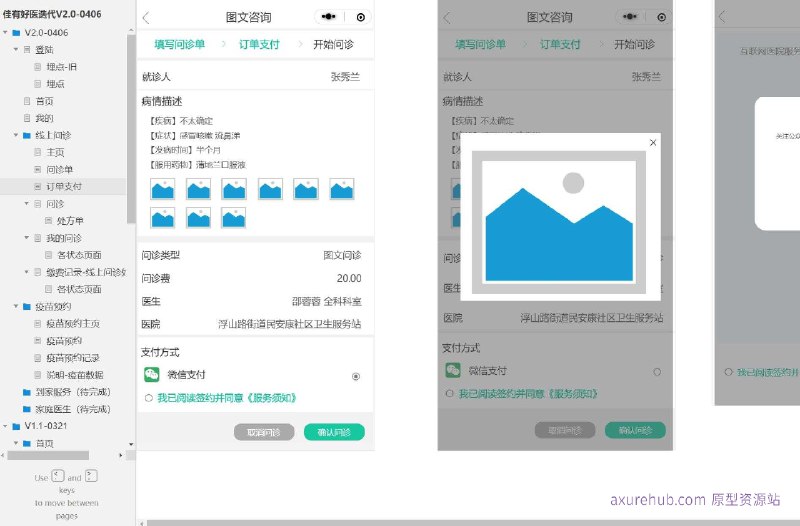
Task: Tap the back arrow in first phone header
Action: (x=146, y=18)
